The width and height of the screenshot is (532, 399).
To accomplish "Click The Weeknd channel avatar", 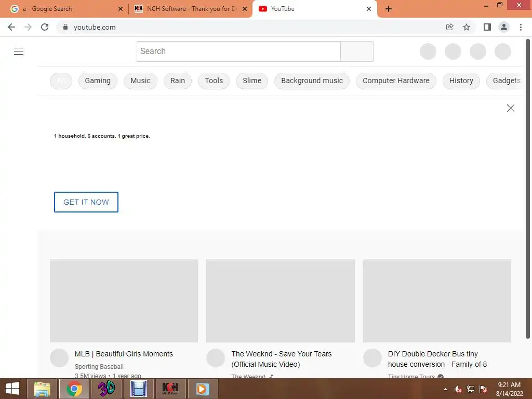I will click(x=216, y=358).
